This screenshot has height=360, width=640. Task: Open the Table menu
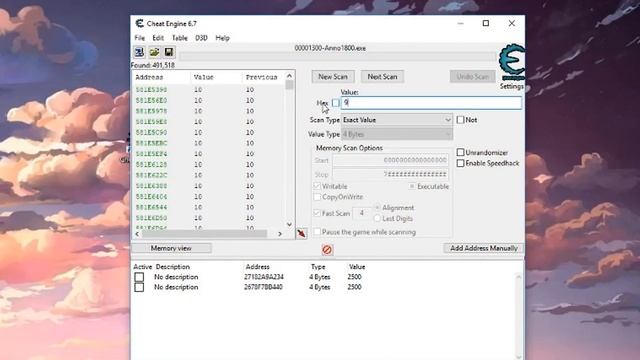[x=180, y=38]
